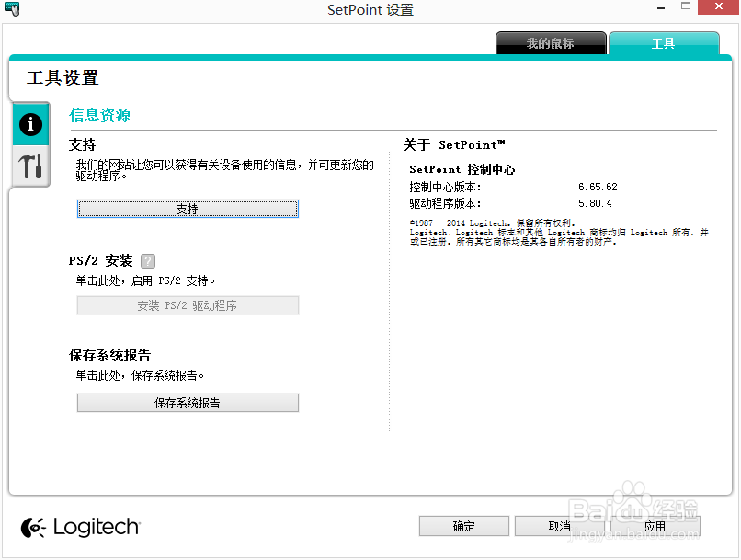Maximize the SetPoint window

point(686,6)
